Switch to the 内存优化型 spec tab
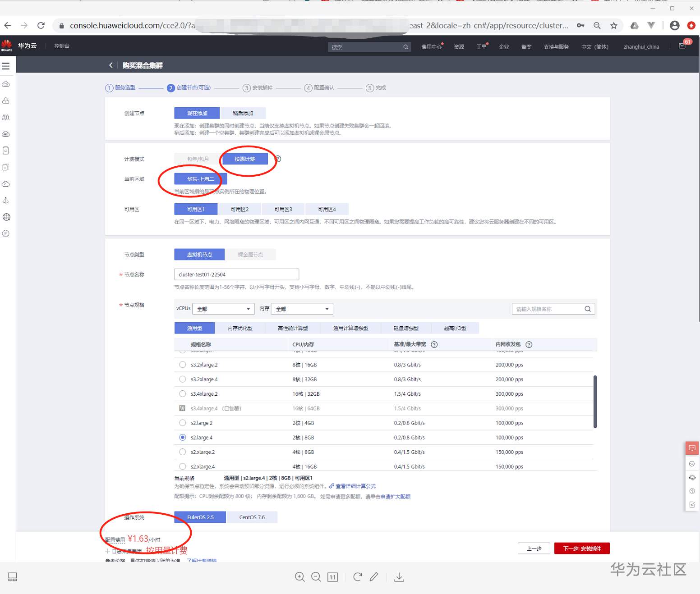This screenshot has width=700, height=594. tap(240, 328)
